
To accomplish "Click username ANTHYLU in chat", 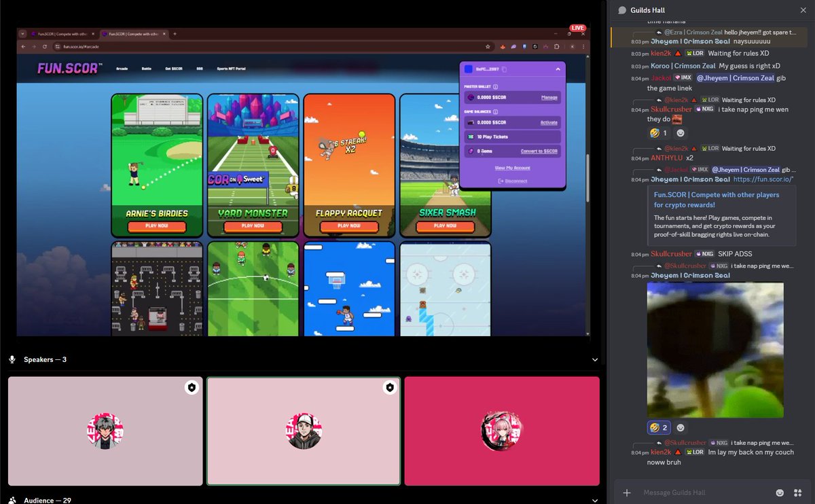I will tap(666, 158).
